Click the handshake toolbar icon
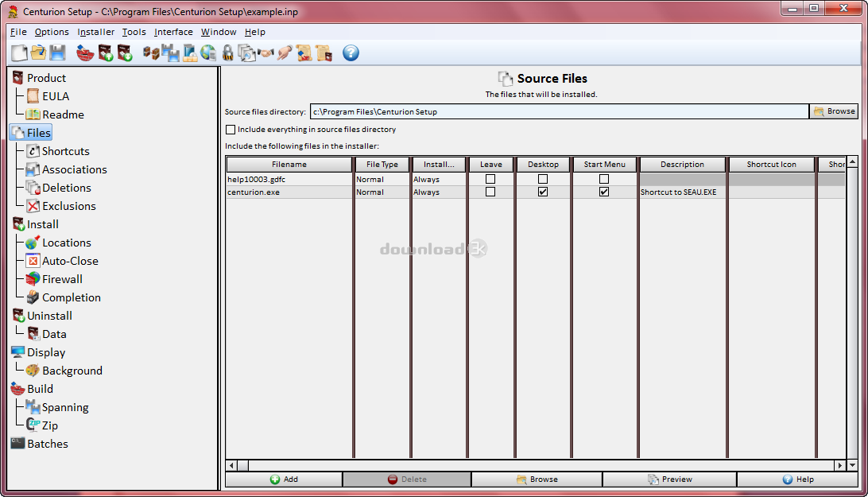The image size is (868, 497). click(265, 53)
